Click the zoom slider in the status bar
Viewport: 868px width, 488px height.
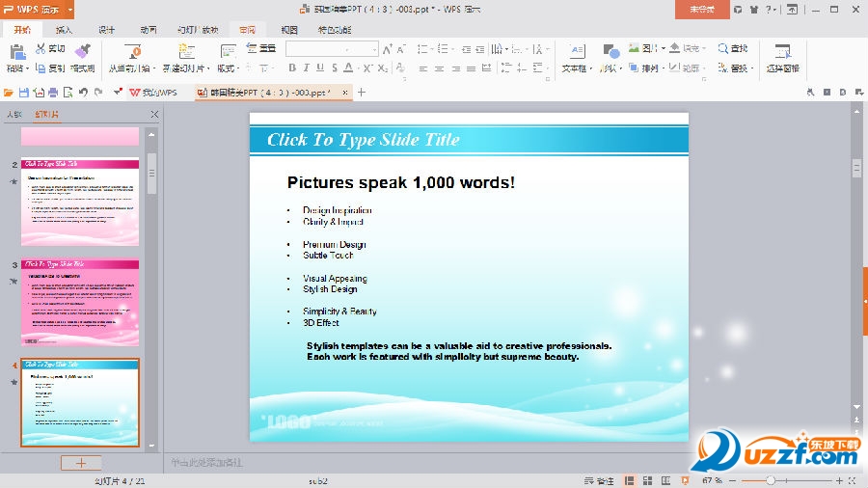pyautogui.click(x=771, y=480)
